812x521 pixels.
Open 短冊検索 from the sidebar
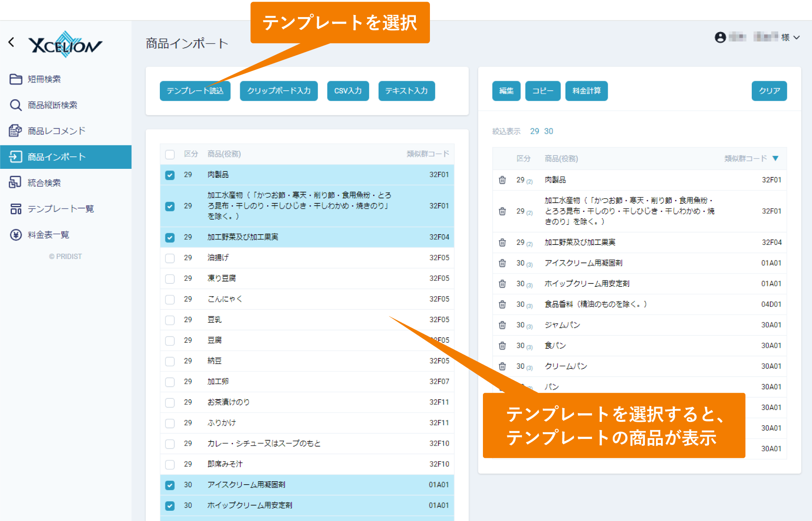pyautogui.click(x=44, y=79)
